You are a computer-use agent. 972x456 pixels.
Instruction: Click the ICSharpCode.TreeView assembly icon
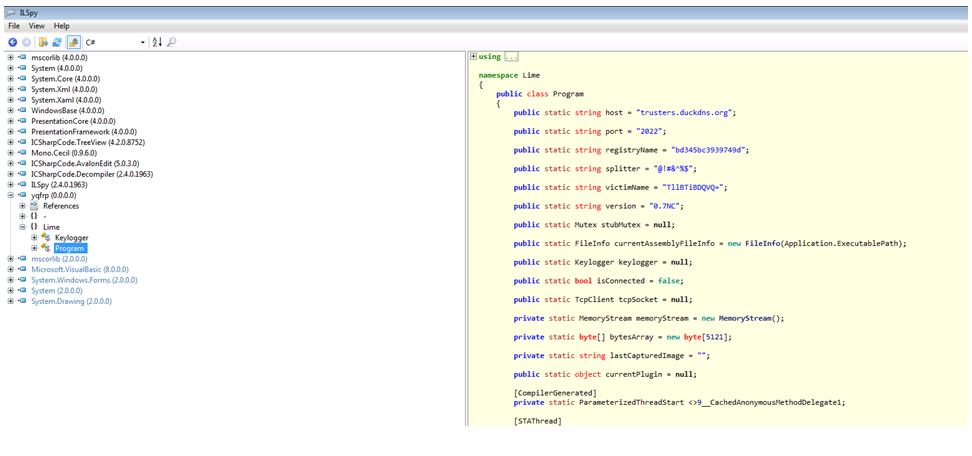click(x=22, y=142)
